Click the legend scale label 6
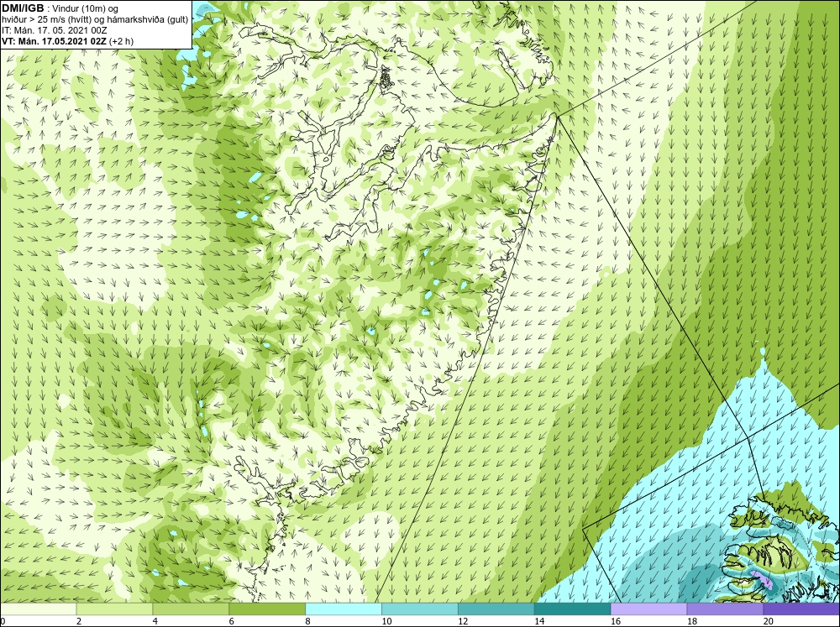The height and width of the screenshot is (627, 840). point(232,621)
